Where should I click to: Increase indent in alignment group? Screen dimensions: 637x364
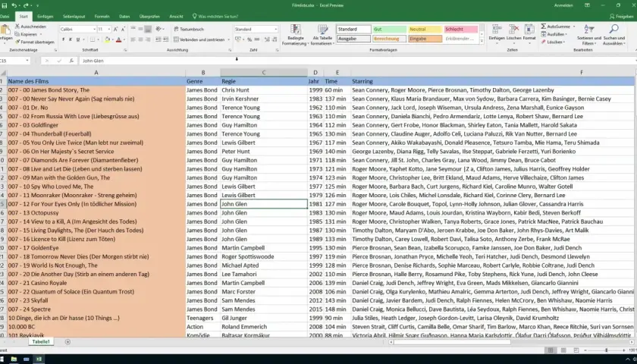[166, 39]
